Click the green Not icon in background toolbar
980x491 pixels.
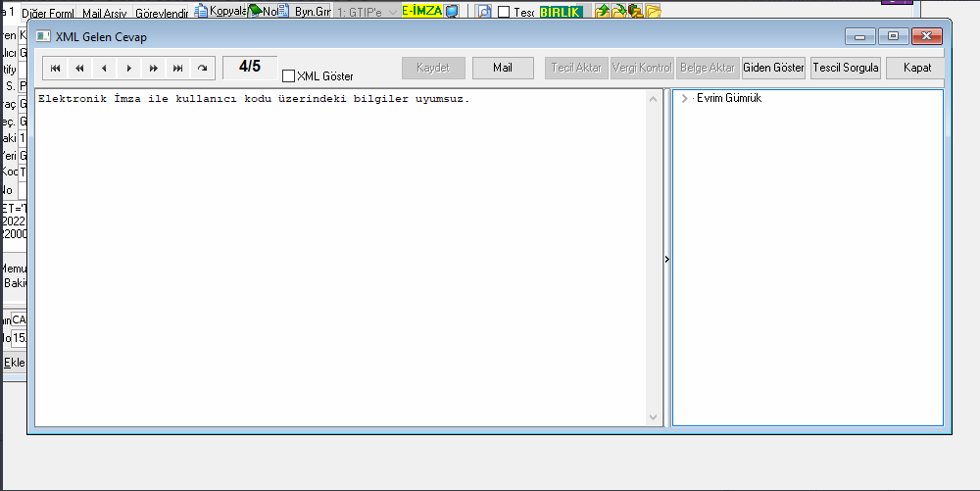pyautogui.click(x=255, y=11)
